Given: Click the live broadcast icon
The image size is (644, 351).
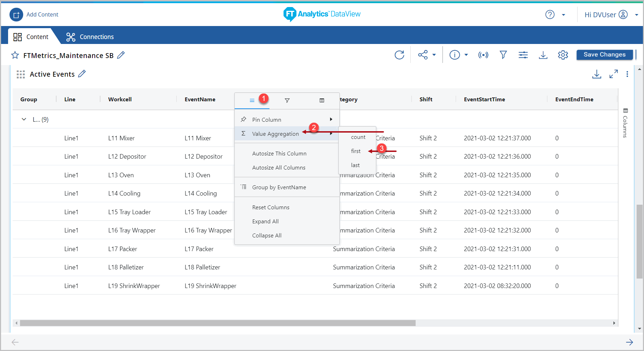Looking at the screenshot, I should (x=483, y=55).
